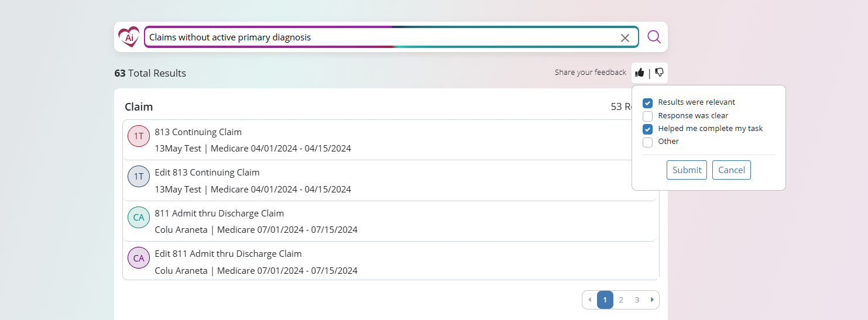Click the gray-blue 1T avatar icon
The width and height of the screenshot is (868, 320).
(x=139, y=177)
